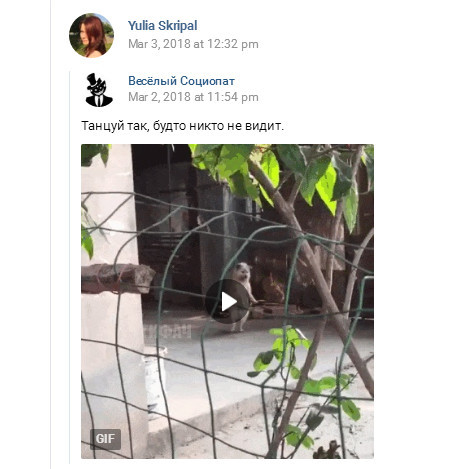Click the ГИФАЧ watermark on the GIF
The height and width of the screenshot is (469, 469).
[168, 332]
